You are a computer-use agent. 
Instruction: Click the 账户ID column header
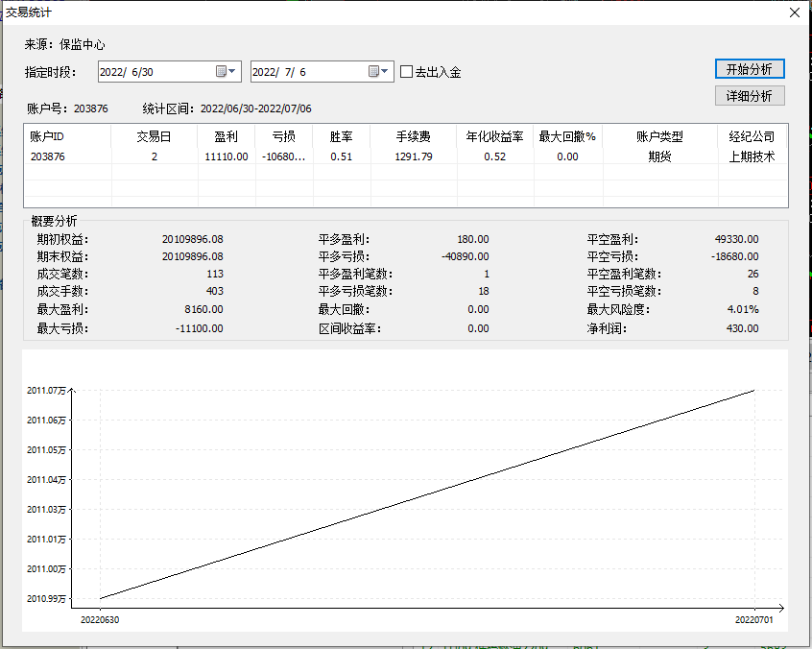[47, 136]
